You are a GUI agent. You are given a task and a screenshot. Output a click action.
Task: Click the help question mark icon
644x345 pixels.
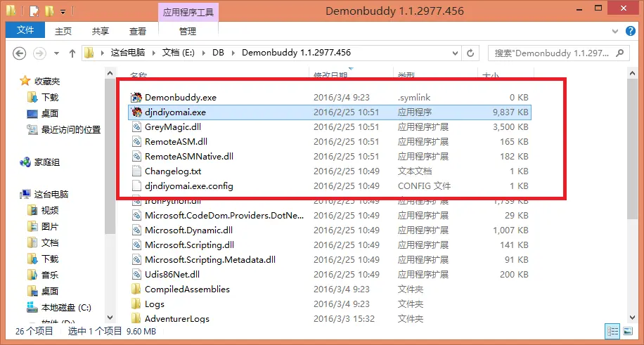631,31
